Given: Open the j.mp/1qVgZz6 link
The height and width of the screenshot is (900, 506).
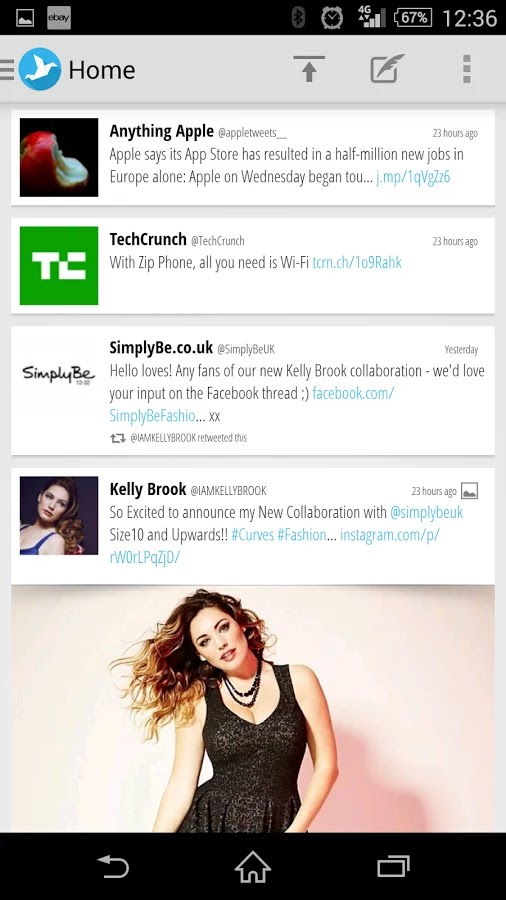Looking at the screenshot, I should [413, 176].
